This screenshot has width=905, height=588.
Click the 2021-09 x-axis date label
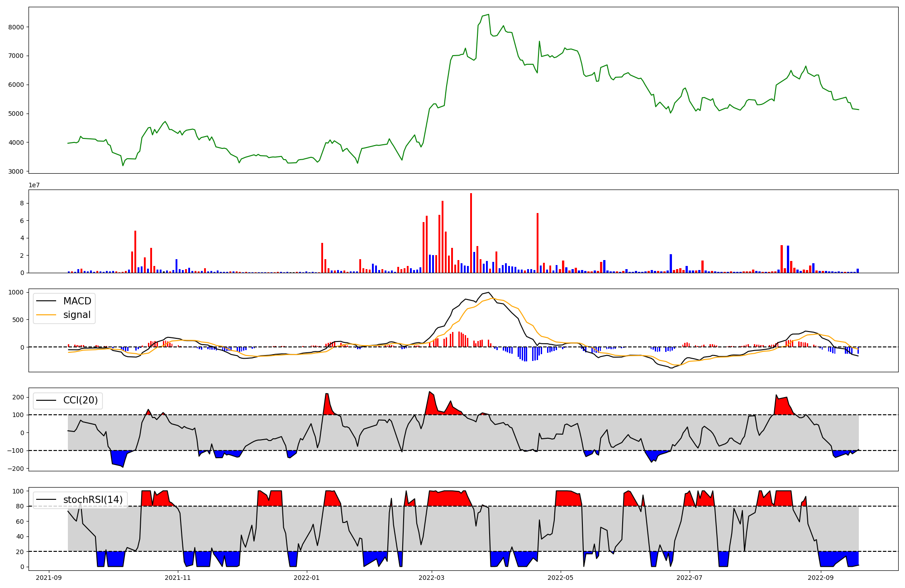click(49, 578)
